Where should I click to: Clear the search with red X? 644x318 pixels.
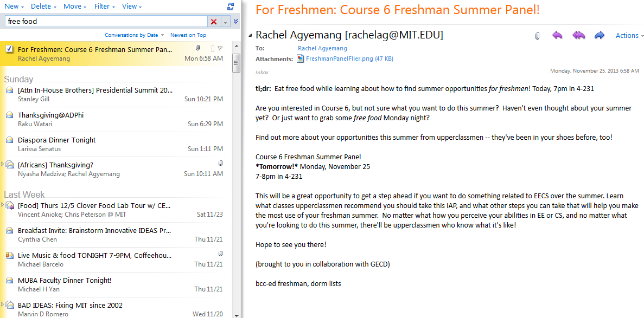[x=214, y=21]
